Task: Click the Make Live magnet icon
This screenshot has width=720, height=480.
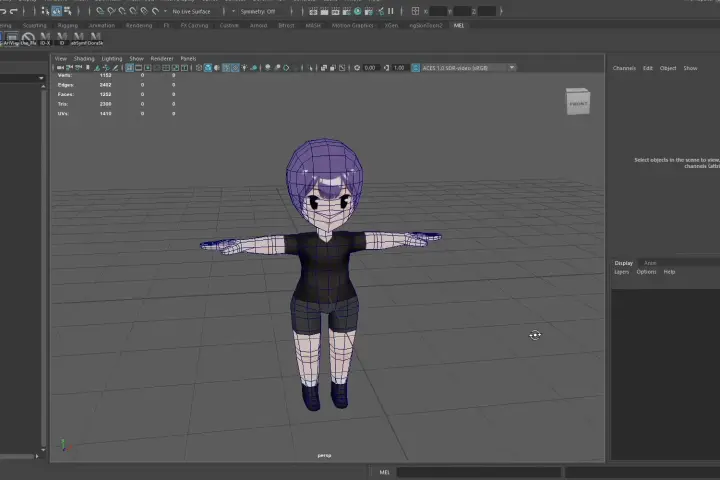Action: [x=155, y=11]
